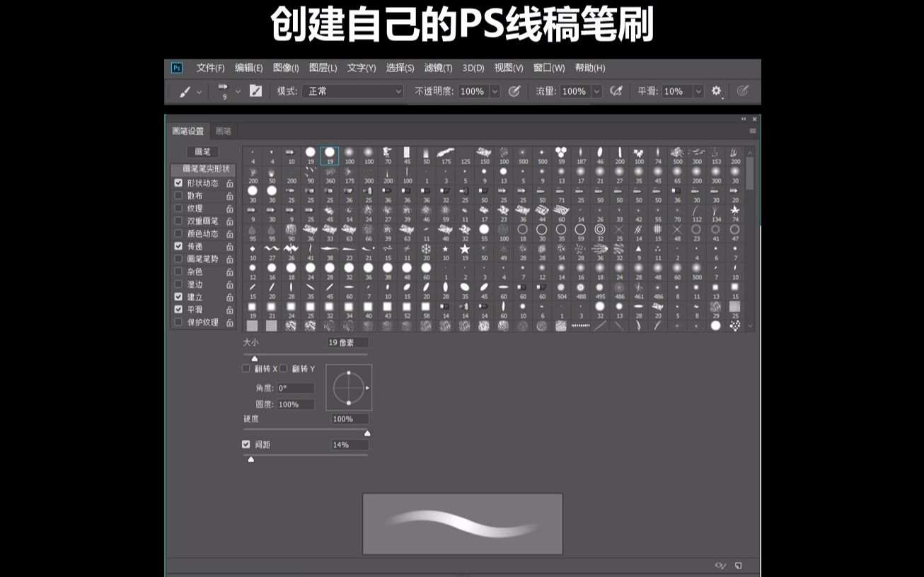Open the 滤镜(T) menu
924x577 pixels.
coord(438,68)
